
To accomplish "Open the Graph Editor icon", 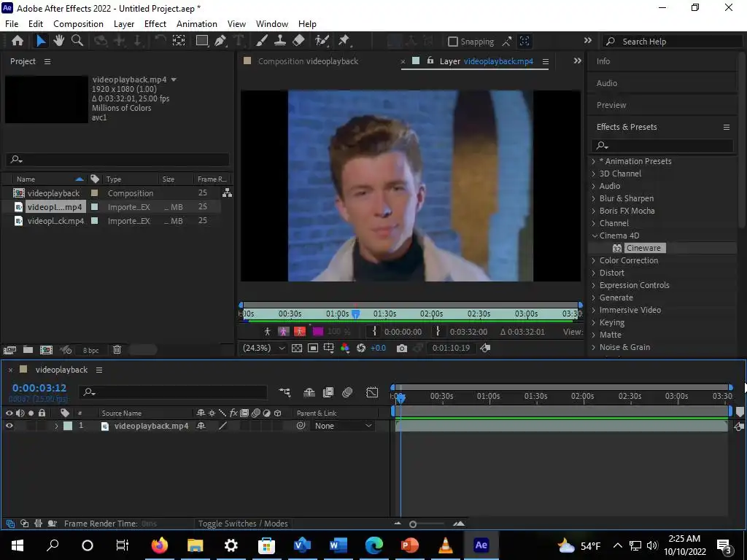I will [x=371, y=392].
